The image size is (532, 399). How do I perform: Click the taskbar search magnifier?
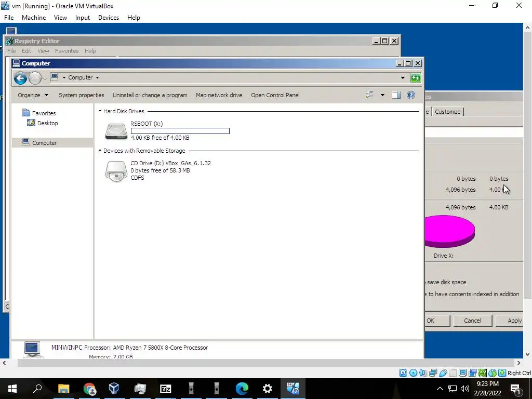(x=37, y=389)
